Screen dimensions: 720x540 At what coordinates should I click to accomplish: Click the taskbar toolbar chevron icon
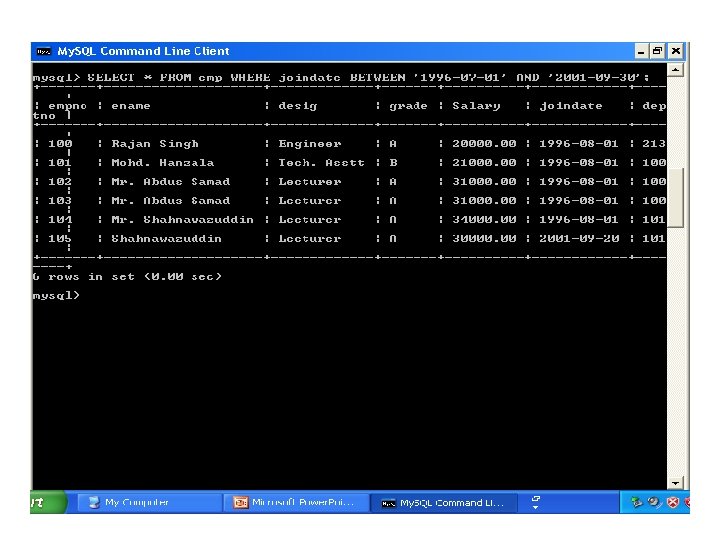[535, 502]
